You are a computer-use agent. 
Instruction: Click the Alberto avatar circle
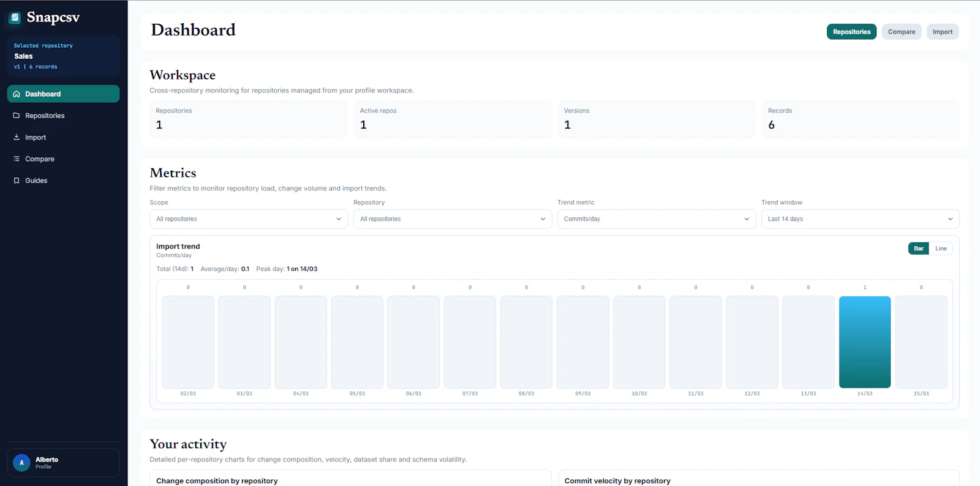pos(21,463)
